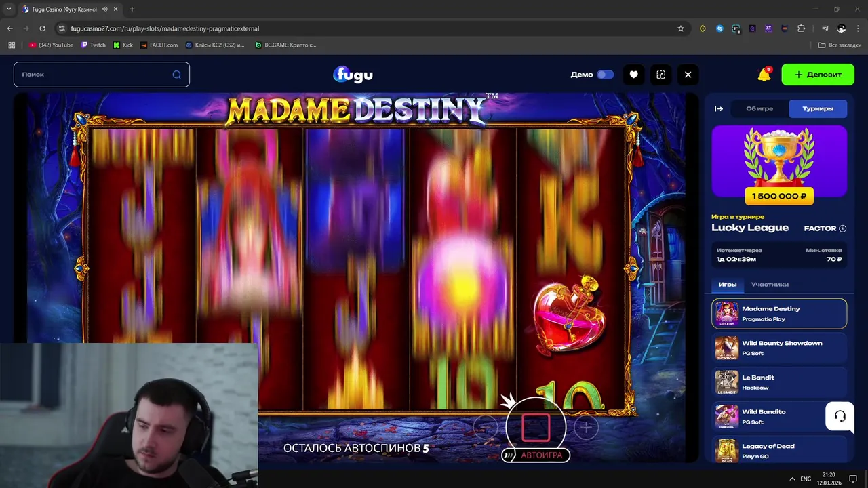868x488 pixels.
Task: Toggle the Демо mode switch
Action: pyautogui.click(x=605, y=75)
